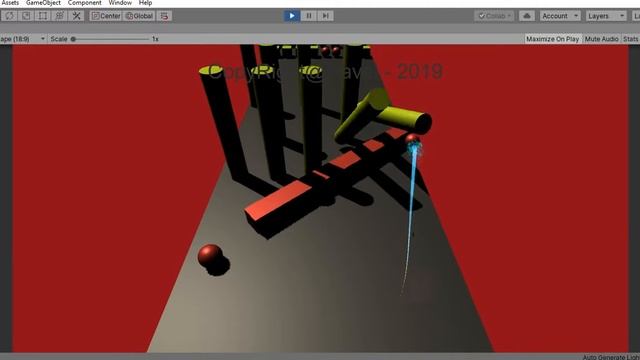
Task: Click the game view Scale slider
Action: pyautogui.click(x=110, y=39)
